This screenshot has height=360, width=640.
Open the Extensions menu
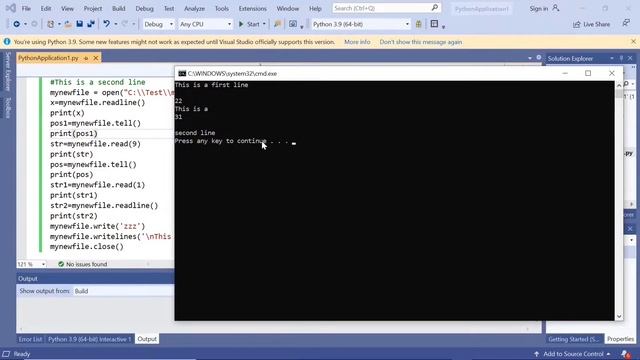point(253,8)
